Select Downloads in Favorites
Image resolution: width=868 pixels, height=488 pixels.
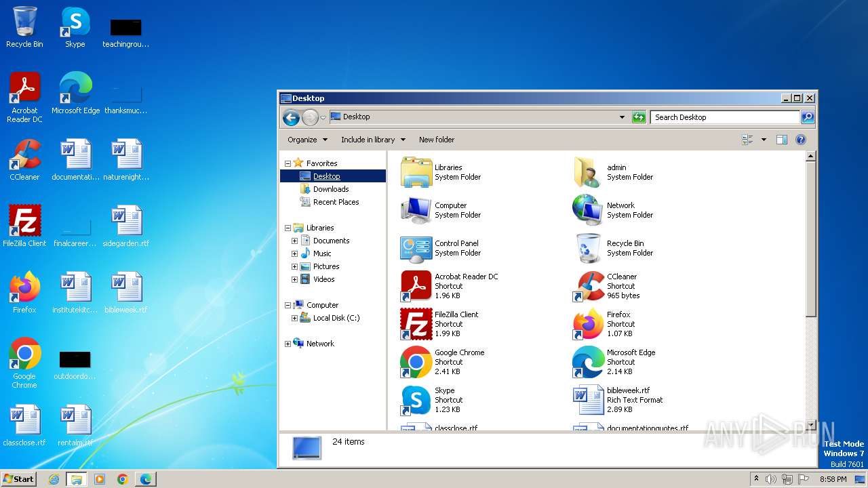point(325,189)
